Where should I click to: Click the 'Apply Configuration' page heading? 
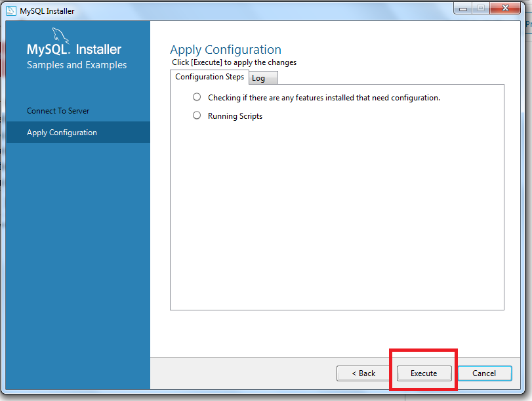click(226, 50)
